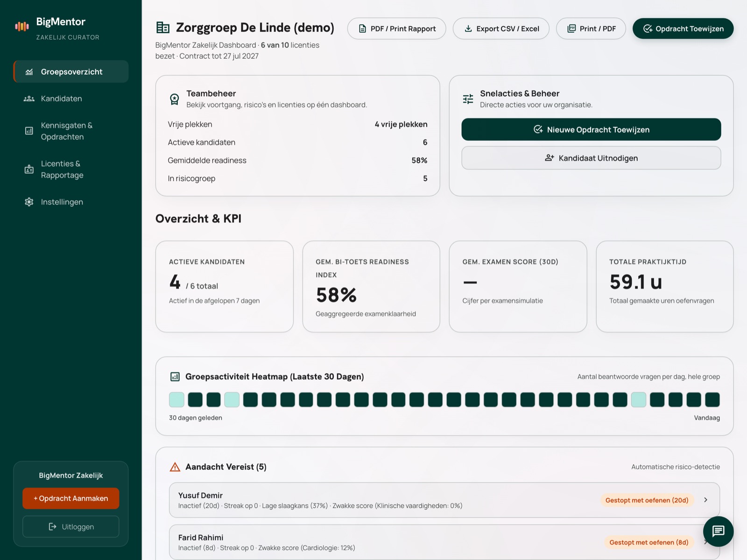The width and height of the screenshot is (747, 560).
Task: Click the Licenties & Rapportage badge icon
Action: click(x=29, y=169)
